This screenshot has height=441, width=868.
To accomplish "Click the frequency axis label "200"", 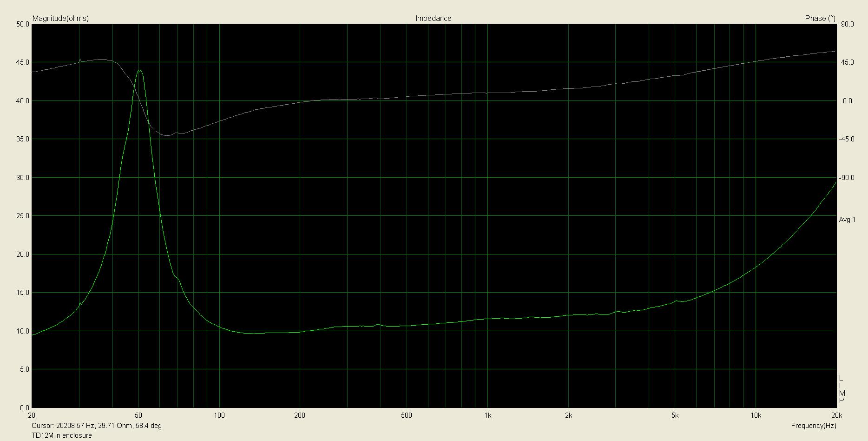I will pyautogui.click(x=300, y=415).
